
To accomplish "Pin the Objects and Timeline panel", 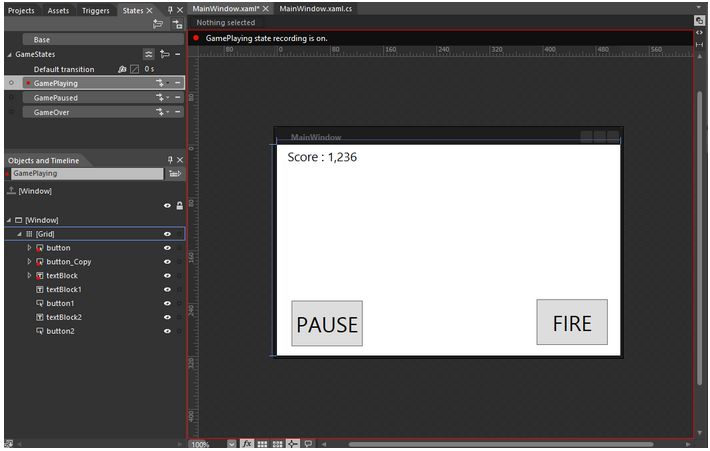I will pos(170,160).
